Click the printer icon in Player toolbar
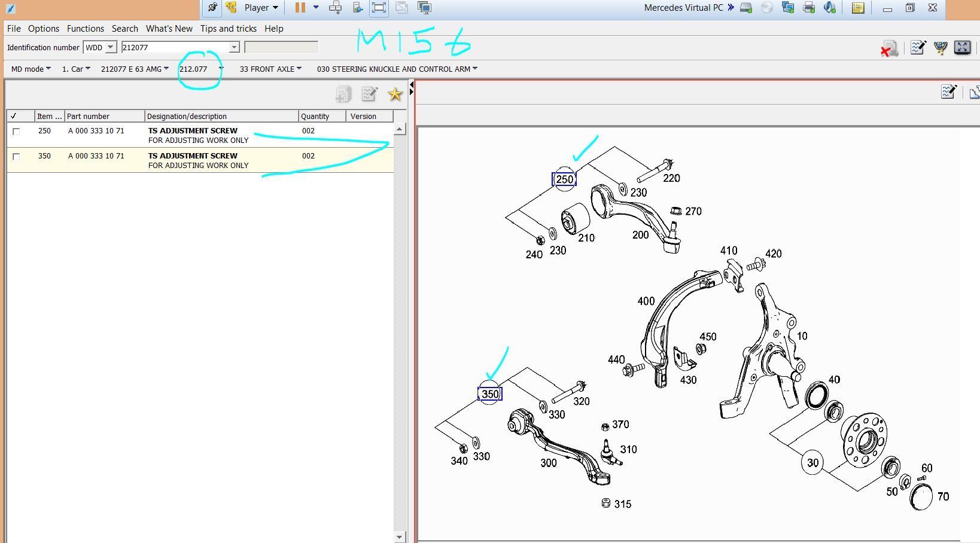The height and width of the screenshot is (543, 980). [x=809, y=8]
